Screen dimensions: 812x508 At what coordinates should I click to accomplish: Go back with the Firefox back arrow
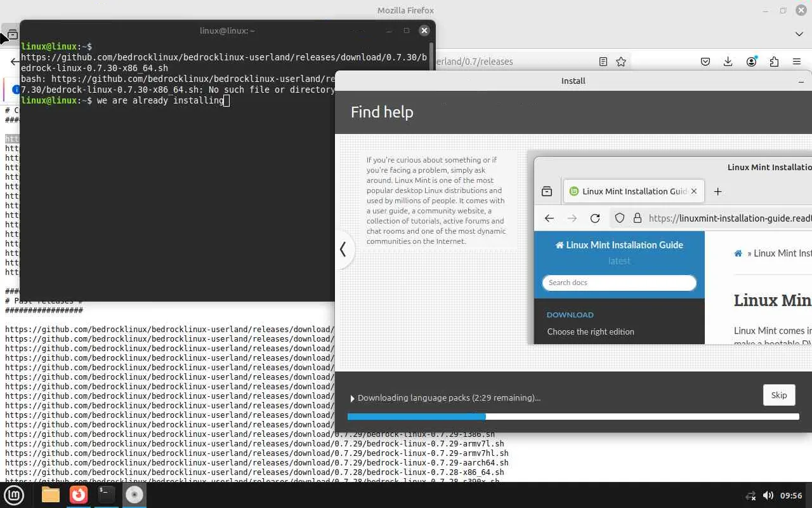(14, 62)
